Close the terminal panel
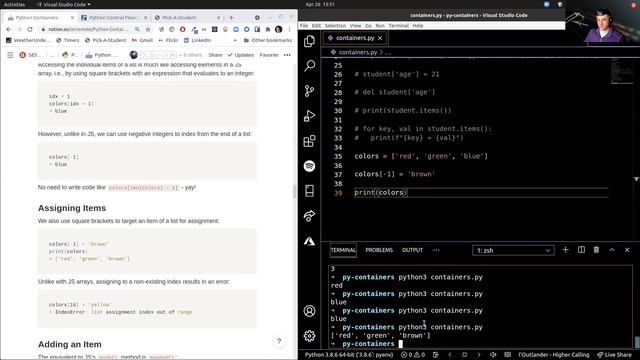This screenshot has height=360, width=640. coord(627,250)
